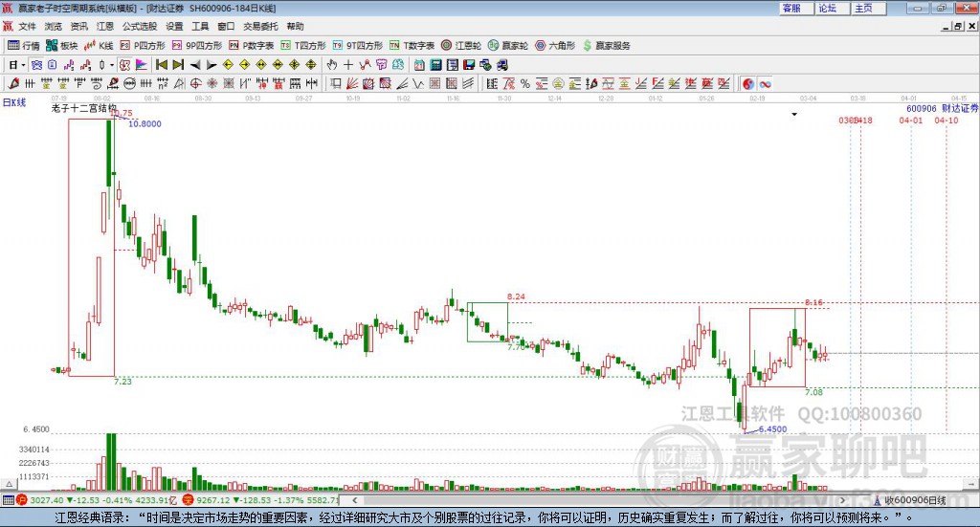This screenshot has width=980, height=527.
Task: Open the 赢家轮 wheel tool
Action: [x=508, y=46]
